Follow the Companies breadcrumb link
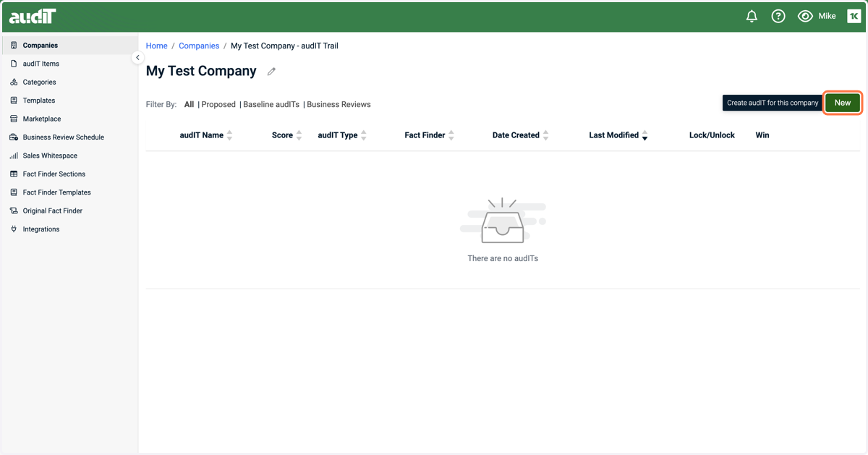 (199, 46)
